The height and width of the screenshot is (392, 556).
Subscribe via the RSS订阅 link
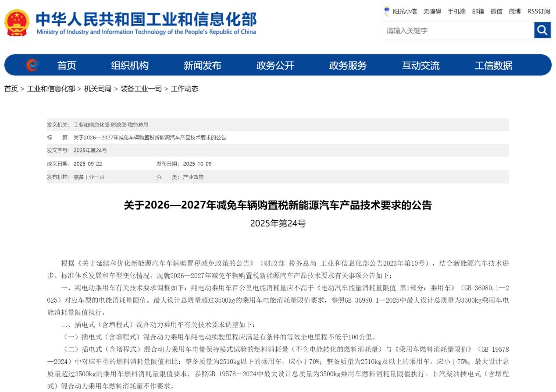tap(538, 11)
